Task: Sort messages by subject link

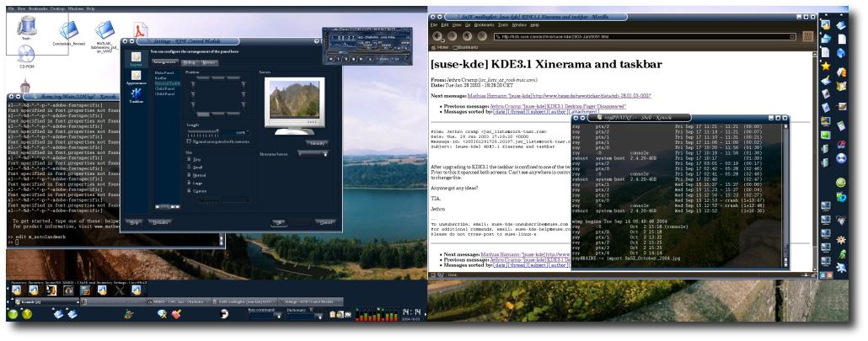Action: (537, 112)
